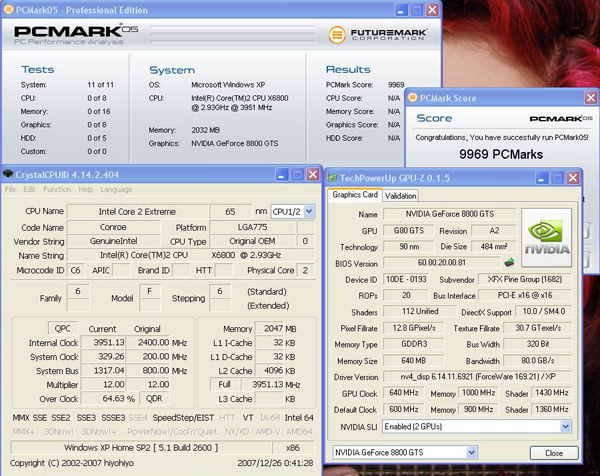Click the Code Name field Conroe
This screenshot has height=476, width=600.
[x=113, y=227]
